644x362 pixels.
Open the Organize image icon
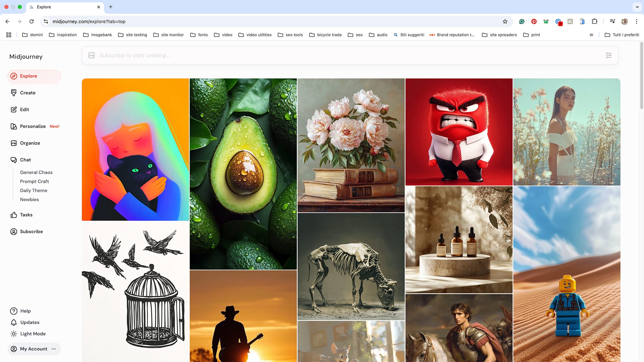(14, 143)
